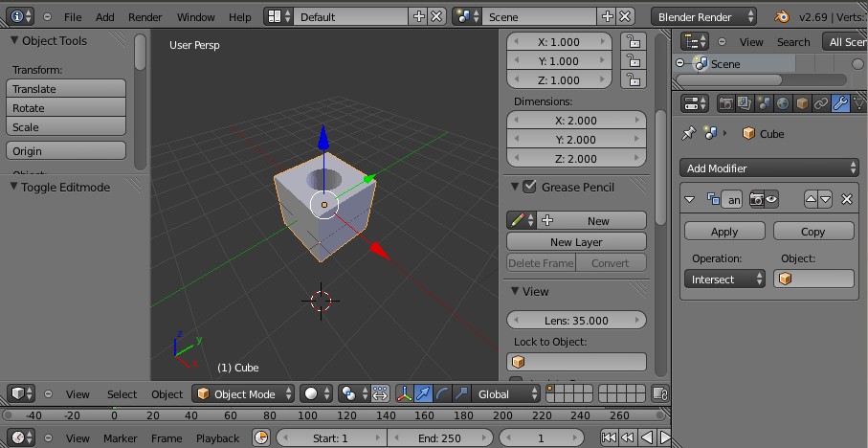The image size is (868, 448).
Task: Open pivot point selector
Action: coord(353,393)
